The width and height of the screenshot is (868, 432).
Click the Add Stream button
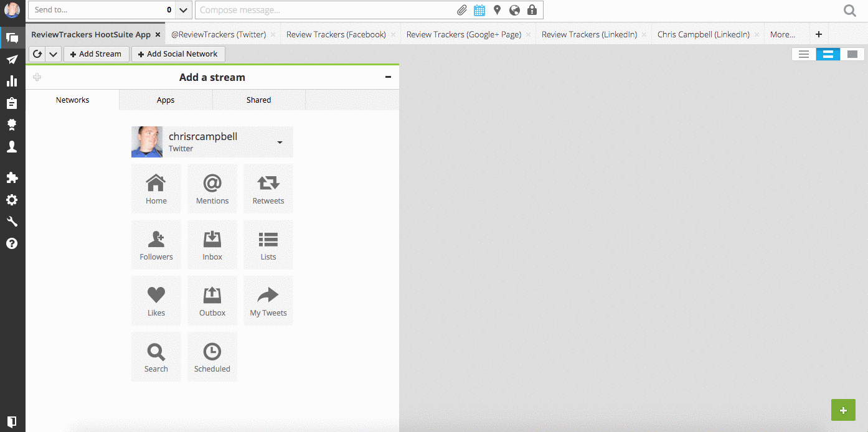(97, 54)
